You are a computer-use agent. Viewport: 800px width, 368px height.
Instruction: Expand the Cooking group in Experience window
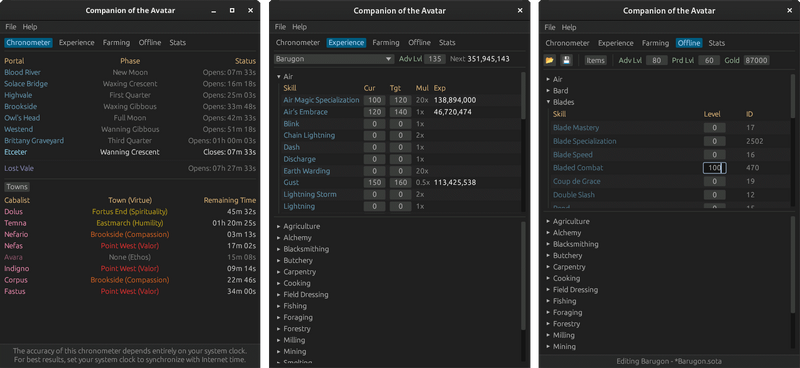point(279,283)
